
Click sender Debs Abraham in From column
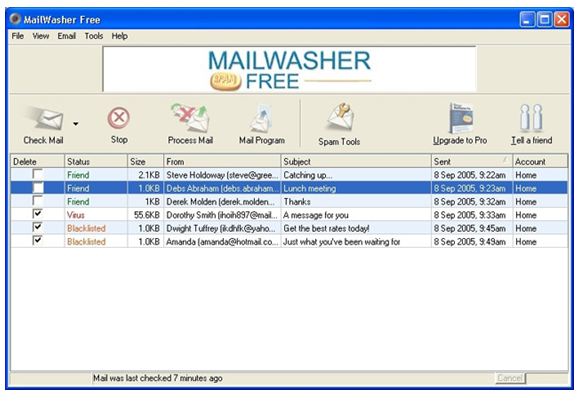pos(222,188)
